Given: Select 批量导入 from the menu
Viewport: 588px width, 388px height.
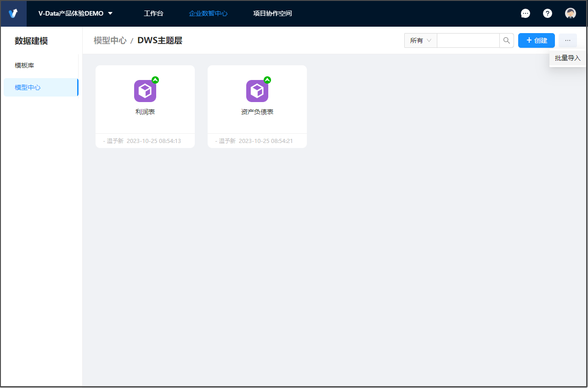Looking at the screenshot, I should 568,58.
